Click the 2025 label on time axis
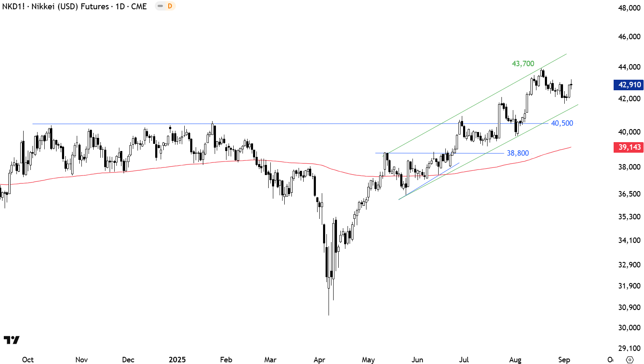The width and height of the screenshot is (644, 364). pos(177,360)
